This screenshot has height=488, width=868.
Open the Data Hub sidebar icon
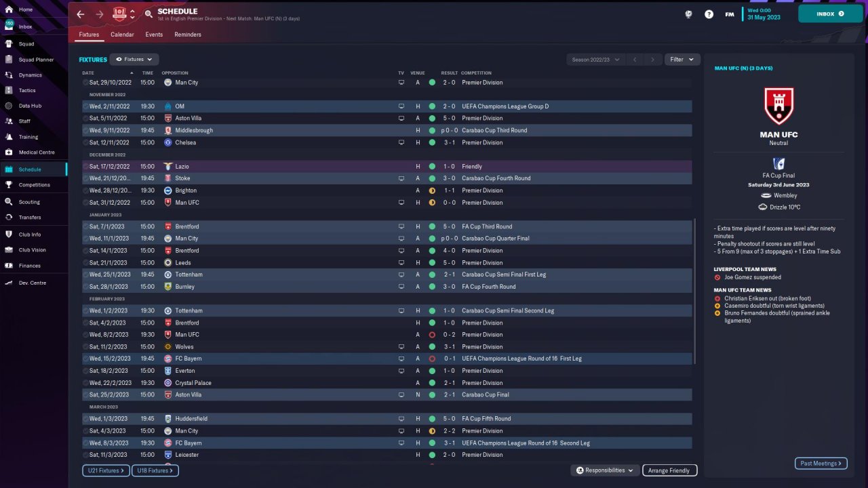(x=9, y=106)
